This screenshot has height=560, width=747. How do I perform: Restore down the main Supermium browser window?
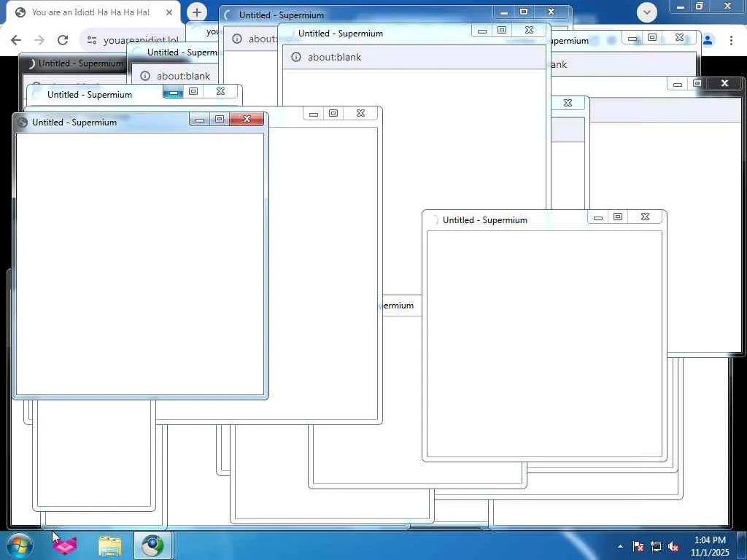tap(700, 6)
